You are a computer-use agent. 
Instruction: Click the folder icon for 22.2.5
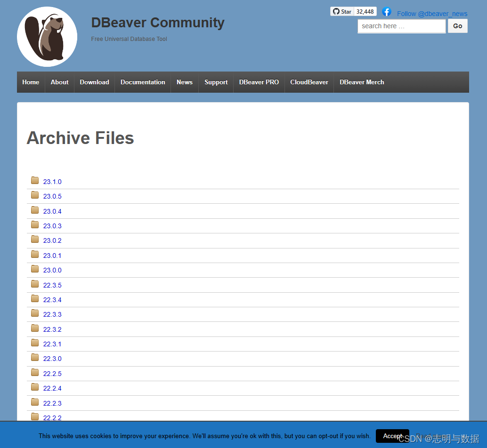tap(35, 372)
